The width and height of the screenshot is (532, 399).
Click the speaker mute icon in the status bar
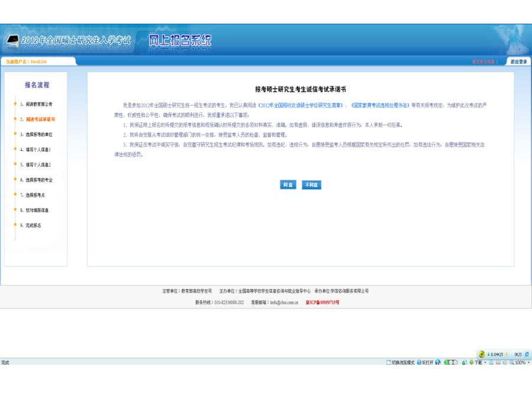(x=505, y=362)
